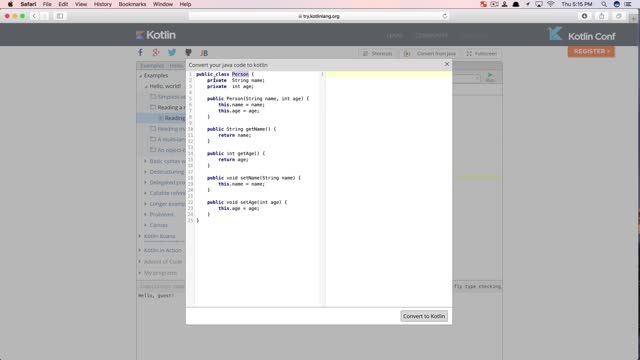Viewport: 640px width, 360px height.
Task: Expand the Kotlin in Action tree node
Action: pyautogui.click(x=140, y=250)
